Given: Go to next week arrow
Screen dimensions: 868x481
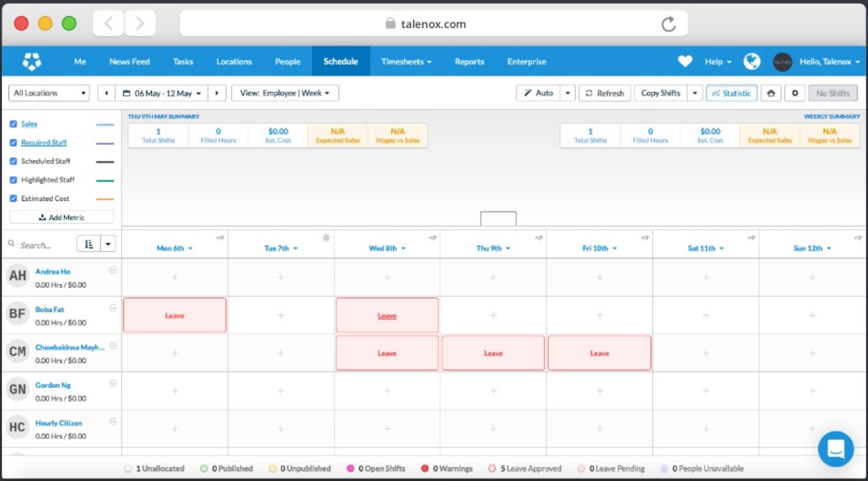Looking at the screenshot, I should tap(217, 93).
